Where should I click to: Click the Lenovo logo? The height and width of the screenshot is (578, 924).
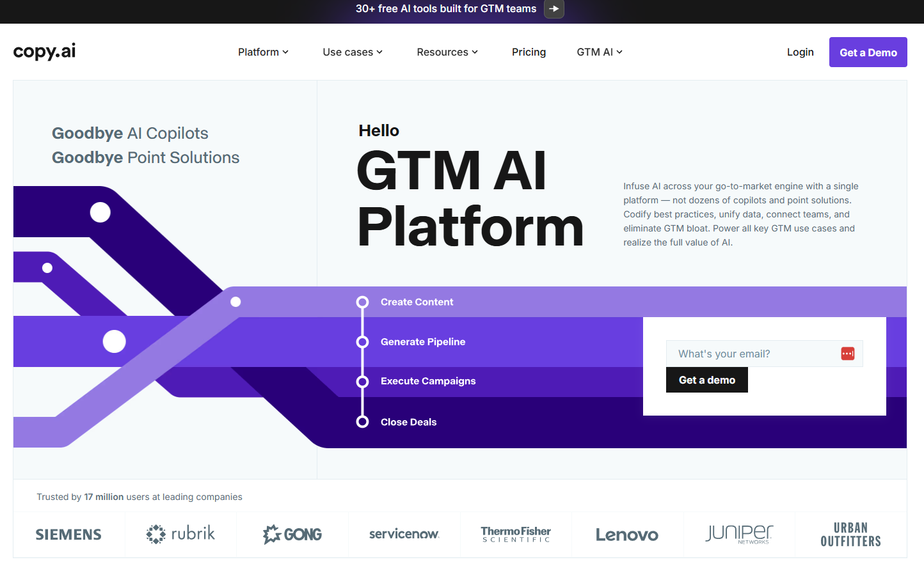(x=626, y=535)
